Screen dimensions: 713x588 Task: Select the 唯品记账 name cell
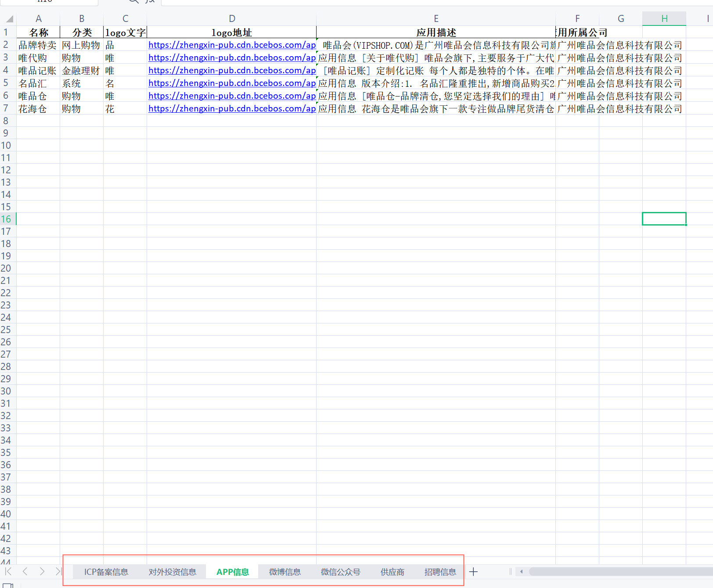(x=38, y=70)
